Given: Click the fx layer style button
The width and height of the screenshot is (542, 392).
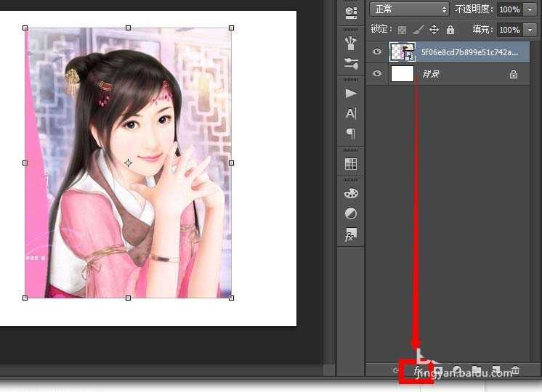Looking at the screenshot, I should click(x=418, y=371).
